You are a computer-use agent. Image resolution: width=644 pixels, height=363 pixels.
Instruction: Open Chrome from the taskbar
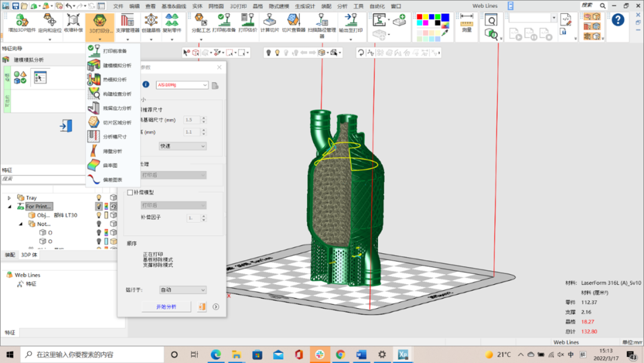coord(340,355)
